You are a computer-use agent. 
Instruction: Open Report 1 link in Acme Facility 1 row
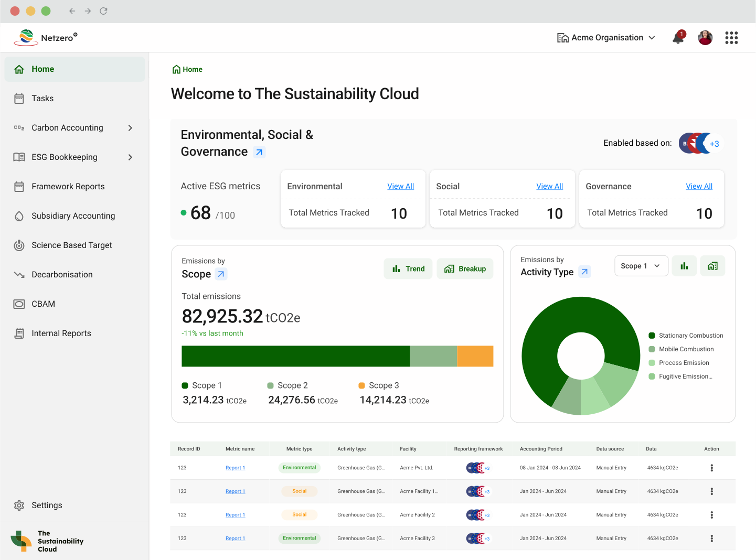[235, 491]
